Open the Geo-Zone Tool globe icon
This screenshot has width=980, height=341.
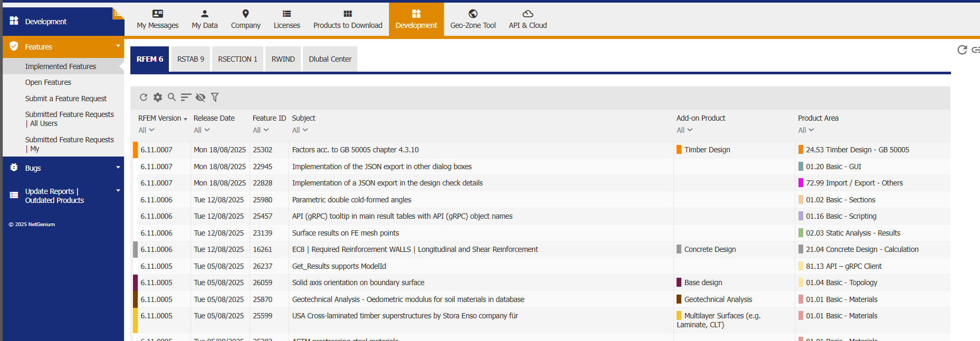(473, 14)
